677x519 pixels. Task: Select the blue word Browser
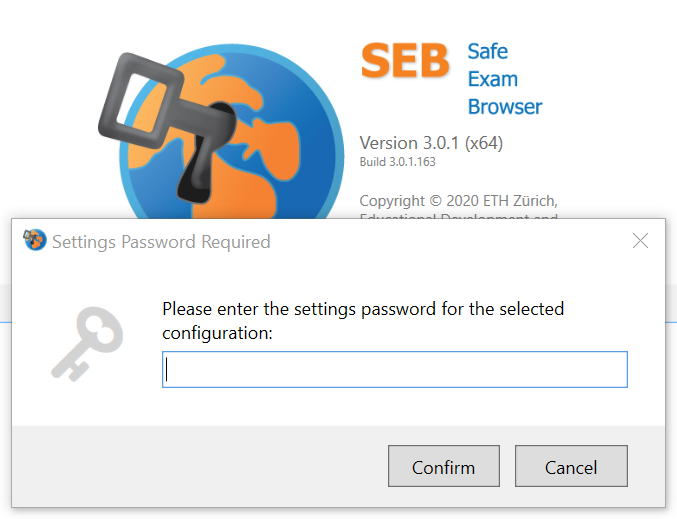pyautogui.click(x=505, y=107)
